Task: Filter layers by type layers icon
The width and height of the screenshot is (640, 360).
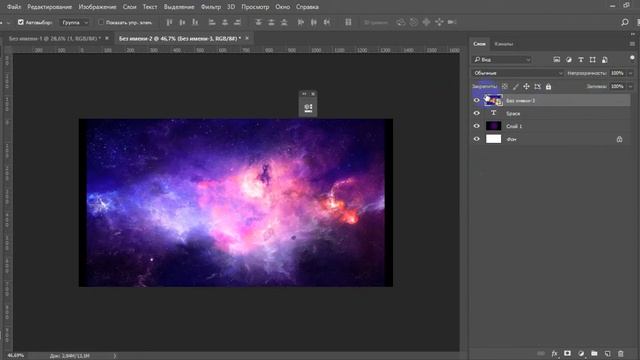Action: [x=580, y=60]
